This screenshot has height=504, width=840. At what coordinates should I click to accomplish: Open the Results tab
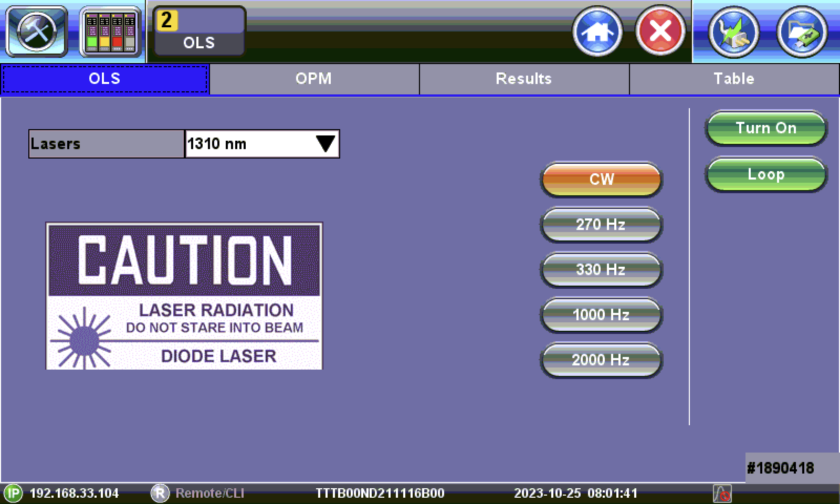524,79
